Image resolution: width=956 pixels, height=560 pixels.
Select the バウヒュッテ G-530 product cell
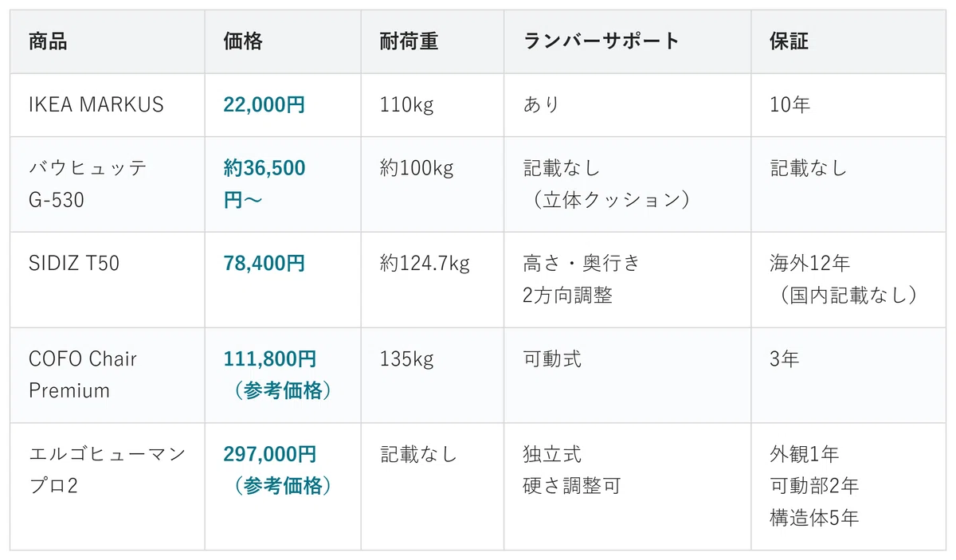tap(108, 184)
